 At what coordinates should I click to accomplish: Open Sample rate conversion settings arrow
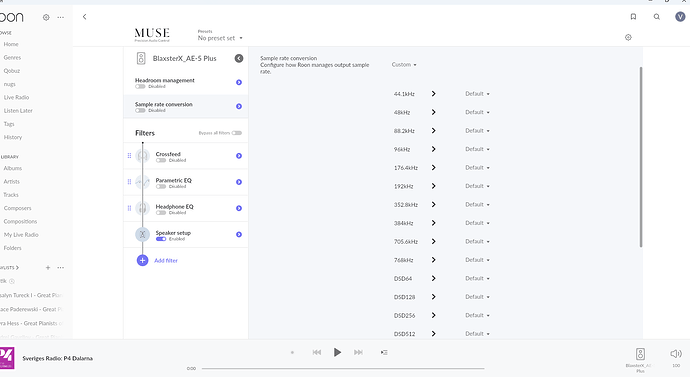coord(239,106)
